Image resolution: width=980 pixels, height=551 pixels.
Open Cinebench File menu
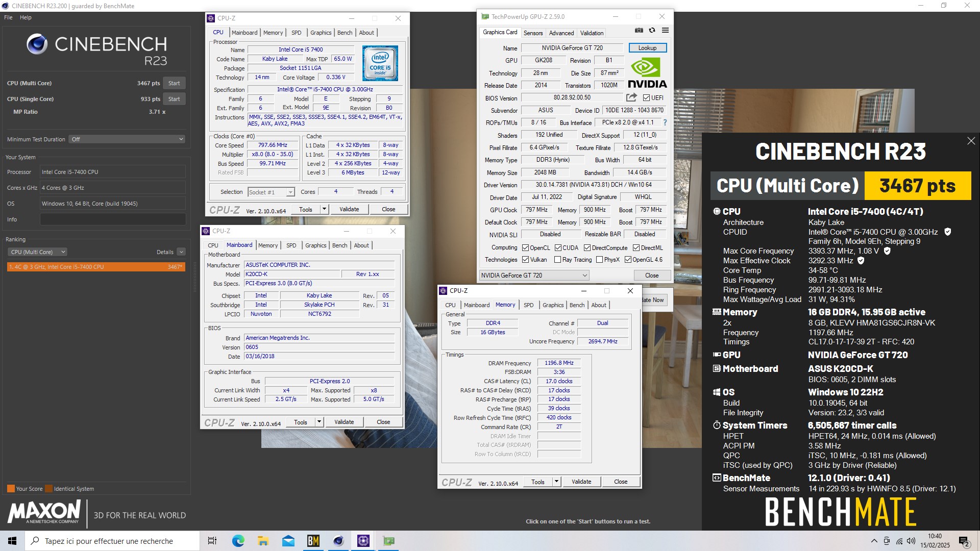point(8,17)
